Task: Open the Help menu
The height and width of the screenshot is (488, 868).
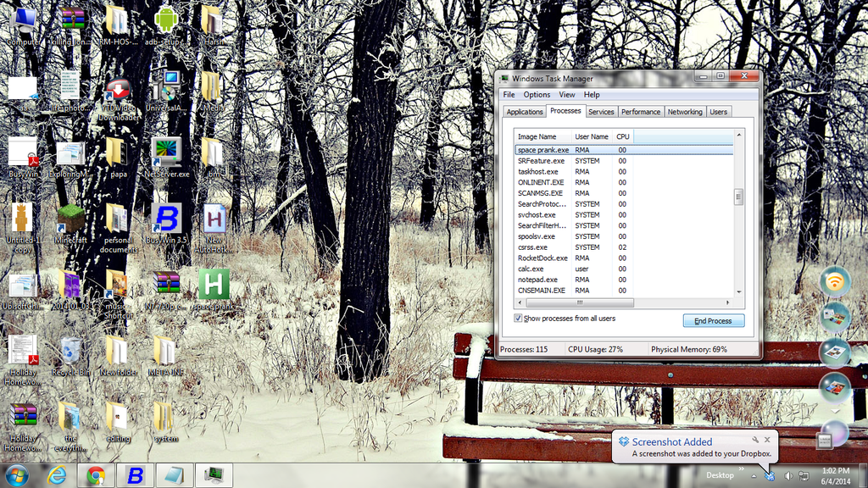Action: point(591,95)
